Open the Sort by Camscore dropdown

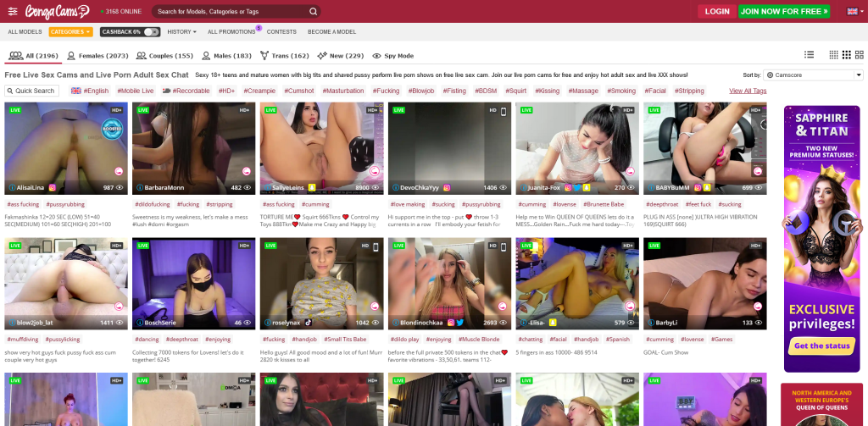click(813, 75)
